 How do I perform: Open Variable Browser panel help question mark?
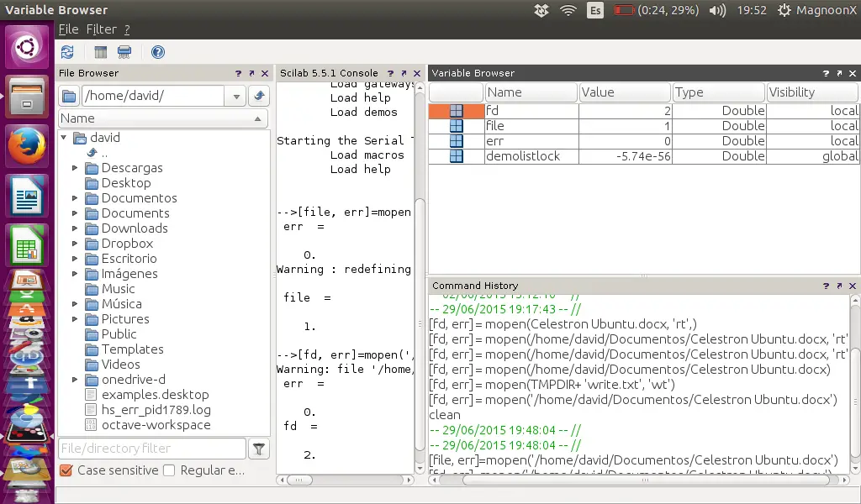click(x=826, y=73)
